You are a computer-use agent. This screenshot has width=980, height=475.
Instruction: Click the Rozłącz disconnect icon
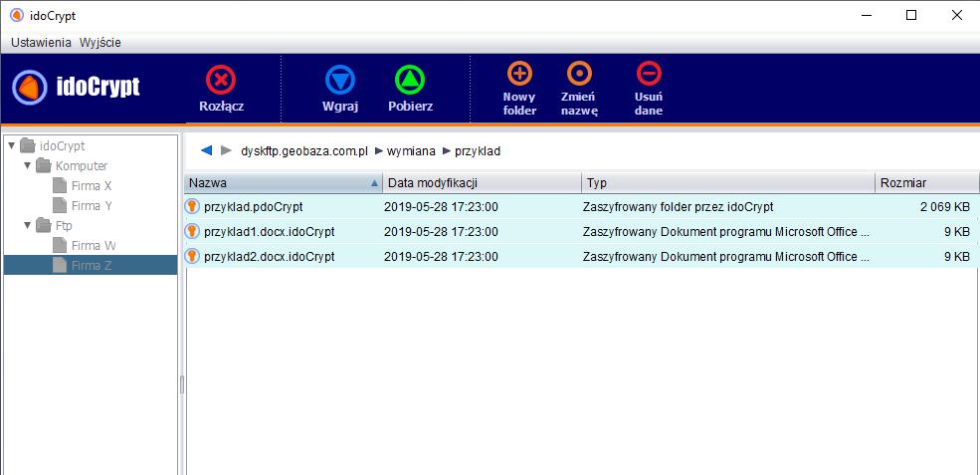point(221,80)
